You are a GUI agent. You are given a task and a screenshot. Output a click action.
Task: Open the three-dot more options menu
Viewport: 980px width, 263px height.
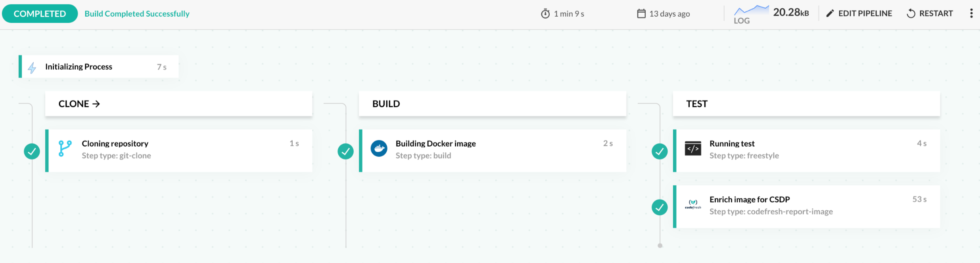(x=971, y=13)
